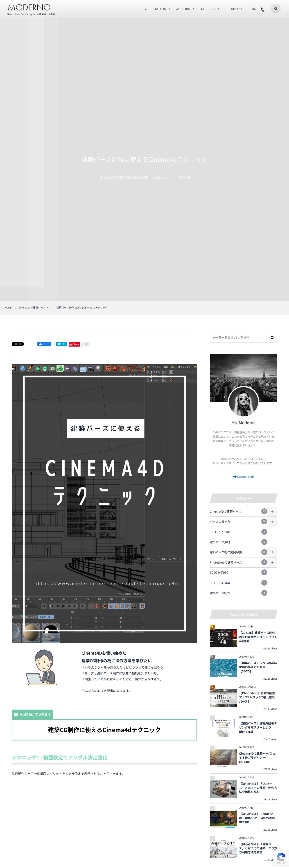This screenshot has width=289, height=868.
Task: Click the HOME breadcrumb link
Action: (8, 307)
